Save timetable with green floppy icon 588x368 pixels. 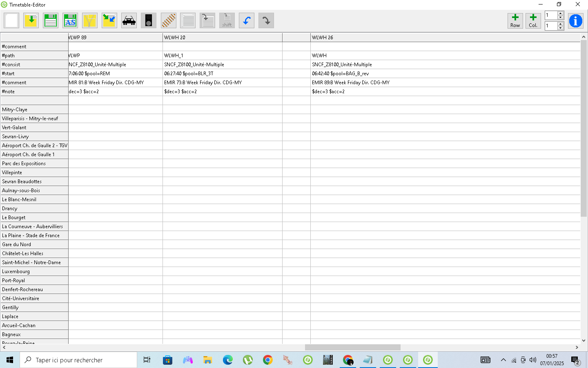[x=51, y=20]
